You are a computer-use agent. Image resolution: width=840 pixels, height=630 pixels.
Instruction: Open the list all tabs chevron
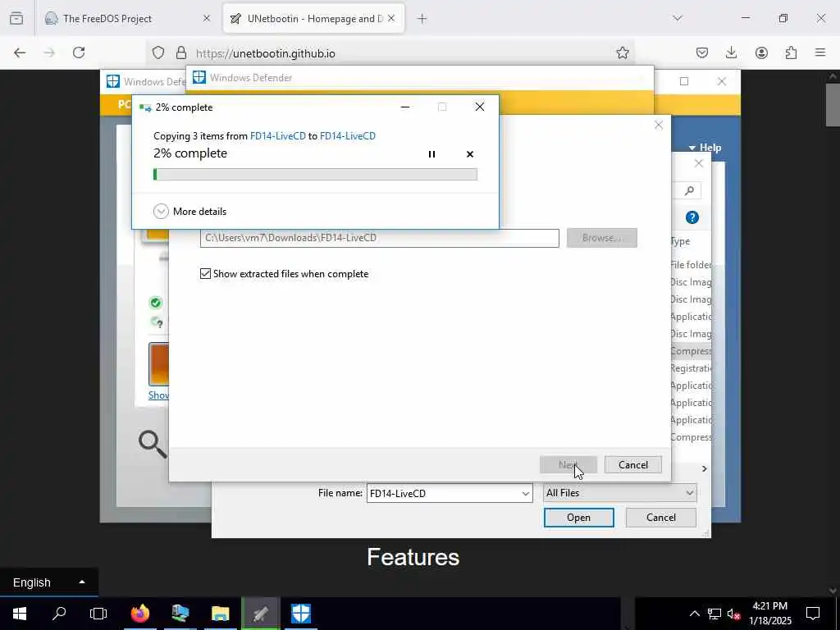[677, 18]
